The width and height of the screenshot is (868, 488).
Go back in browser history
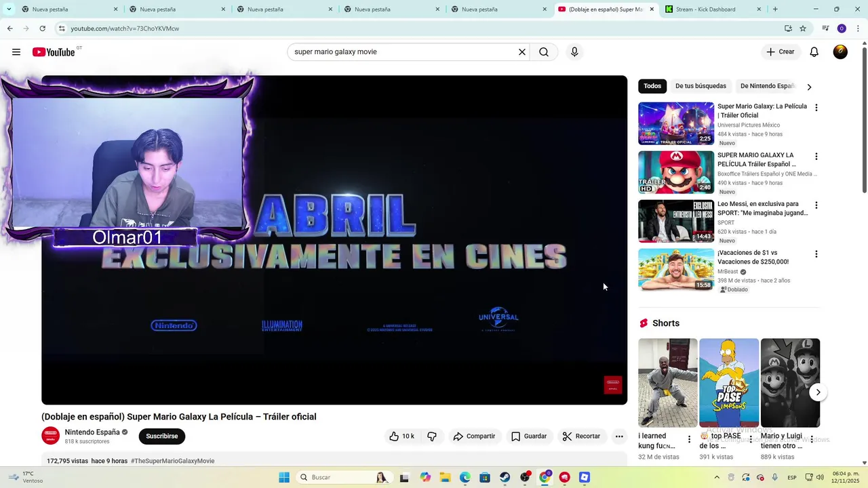click(9, 28)
